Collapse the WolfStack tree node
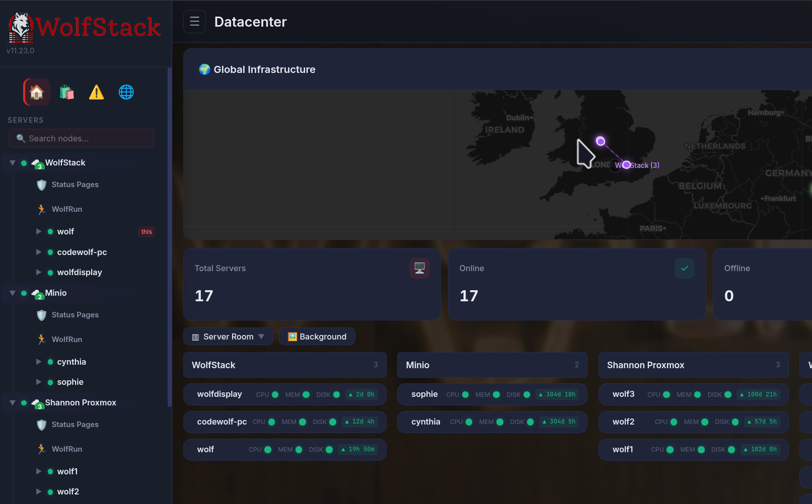 (x=12, y=162)
